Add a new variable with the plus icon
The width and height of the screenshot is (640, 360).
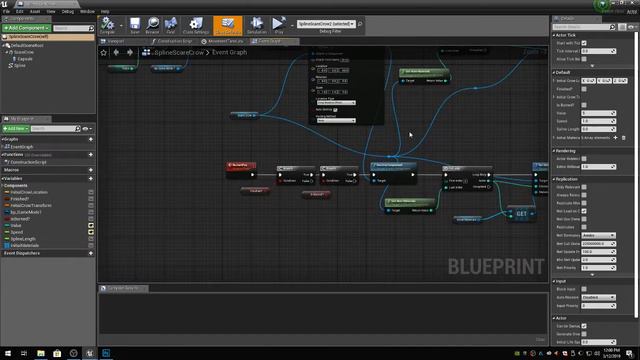(x=91, y=178)
